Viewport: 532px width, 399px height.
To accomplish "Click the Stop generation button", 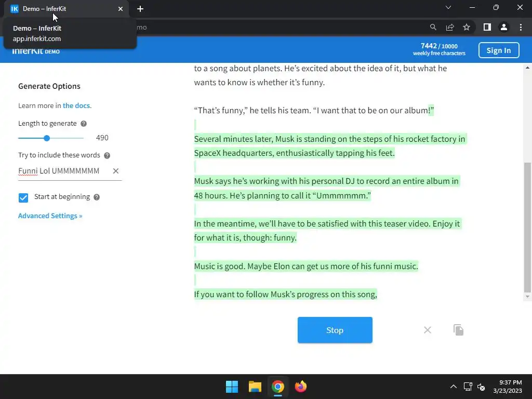I will 335,330.
